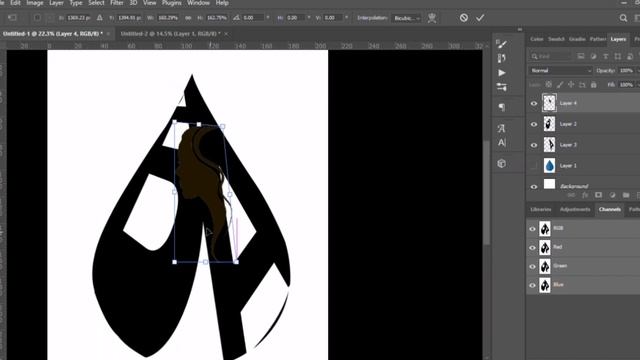Image resolution: width=640 pixels, height=360 pixels.
Task: Click the link icon between W and H
Action: point(188,18)
